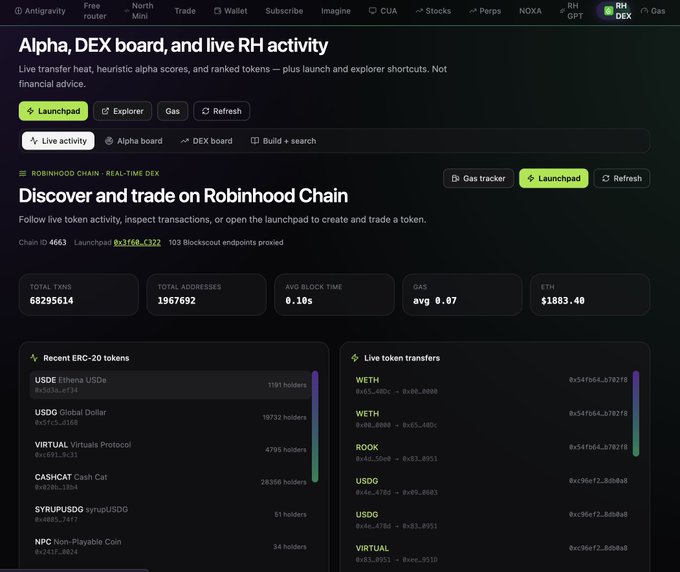Click the Total Addresses stat card

point(206,294)
